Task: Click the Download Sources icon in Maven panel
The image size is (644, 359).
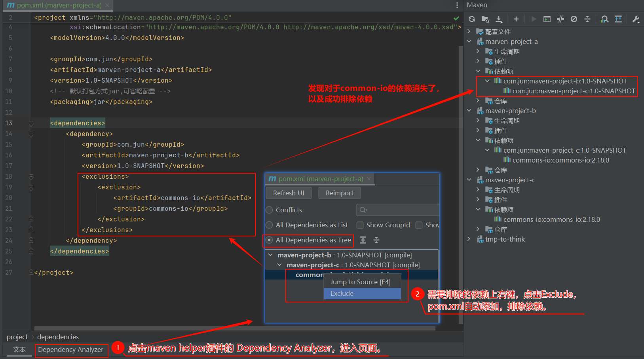Action: click(x=500, y=19)
